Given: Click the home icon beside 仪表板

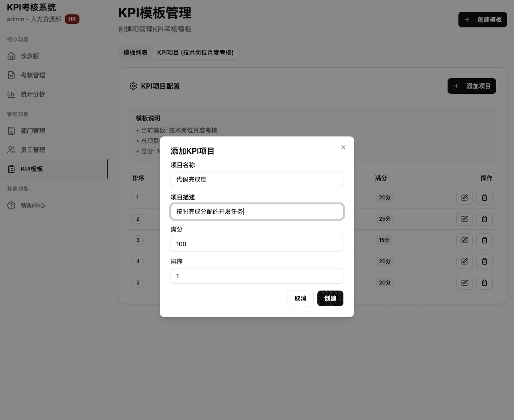Looking at the screenshot, I should [x=11, y=56].
